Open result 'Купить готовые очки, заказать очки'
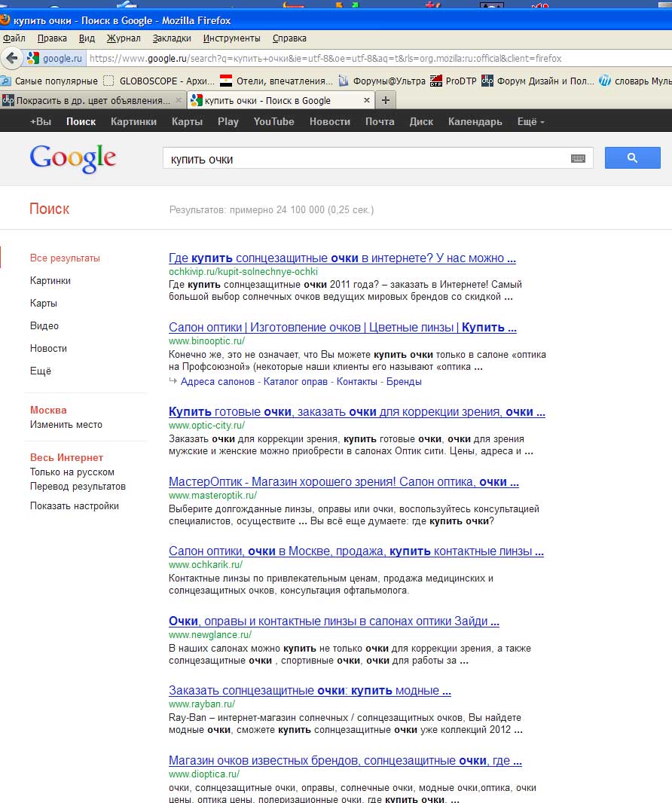Image resolution: width=672 pixels, height=803 pixels. point(357,412)
